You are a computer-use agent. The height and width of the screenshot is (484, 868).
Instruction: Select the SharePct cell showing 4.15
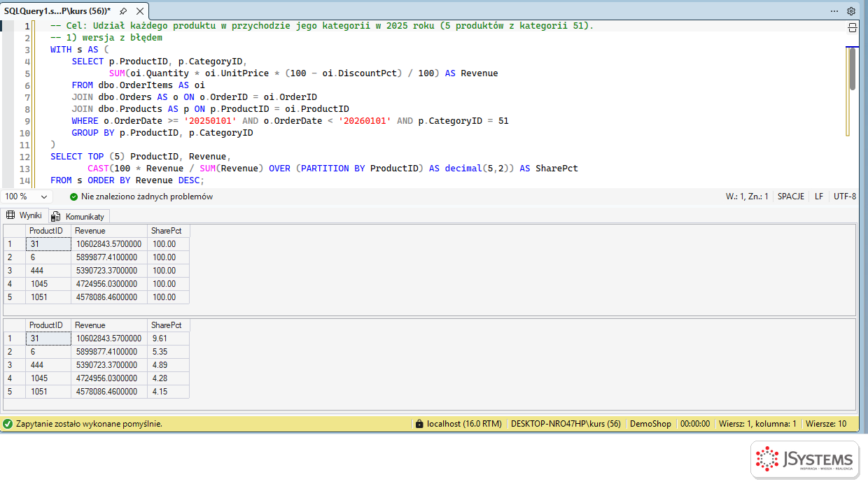click(168, 392)
